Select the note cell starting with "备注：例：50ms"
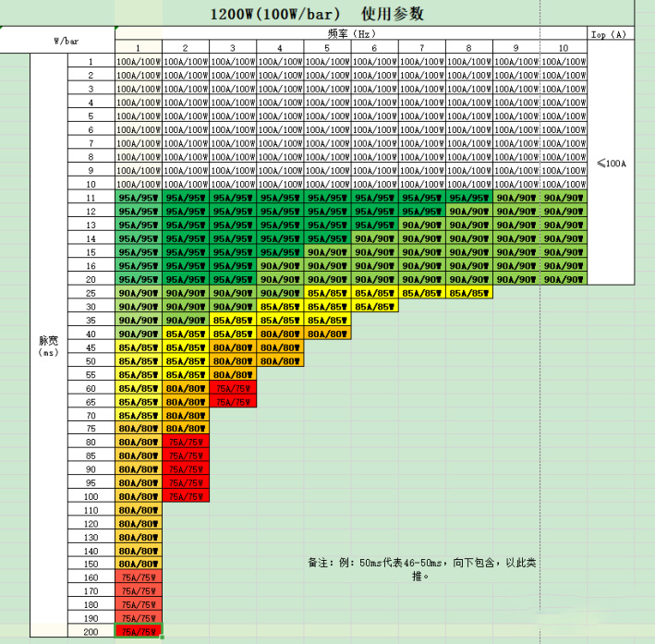The height and width of the screenshot is (644, 655). click(422, 569)
